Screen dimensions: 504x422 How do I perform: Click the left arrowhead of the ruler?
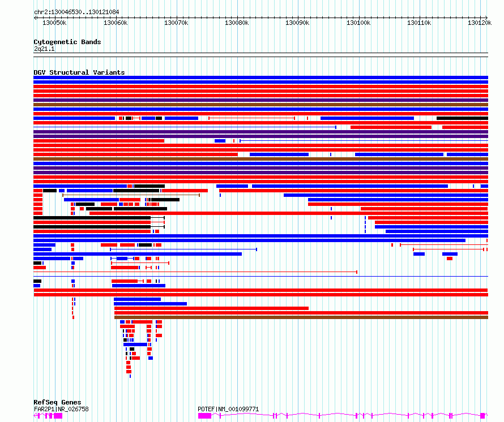pos(35,18)
